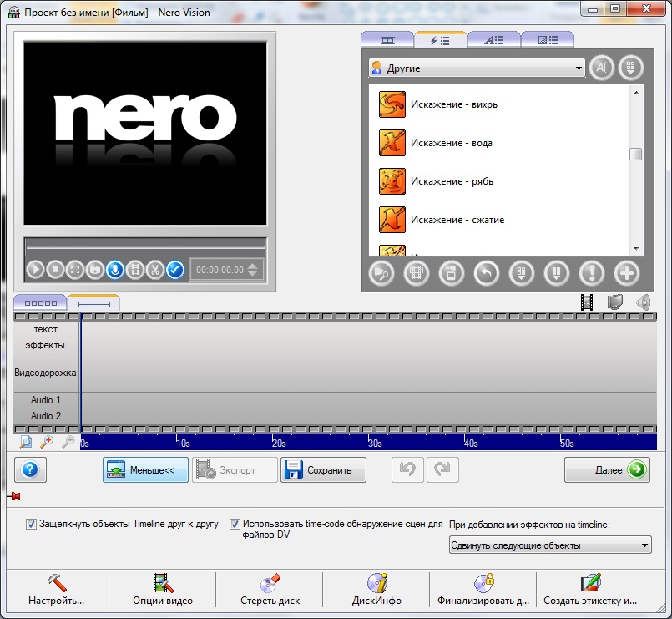672x619 pixels.
Task: Switch to storyboard view tab
Action: point(40,303)
